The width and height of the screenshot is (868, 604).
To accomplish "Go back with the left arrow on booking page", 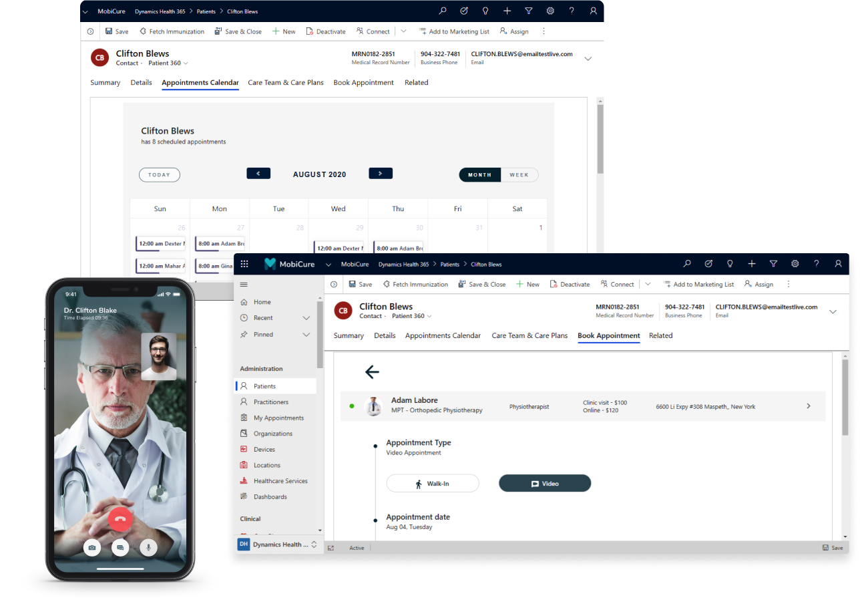I will (372, 373).
